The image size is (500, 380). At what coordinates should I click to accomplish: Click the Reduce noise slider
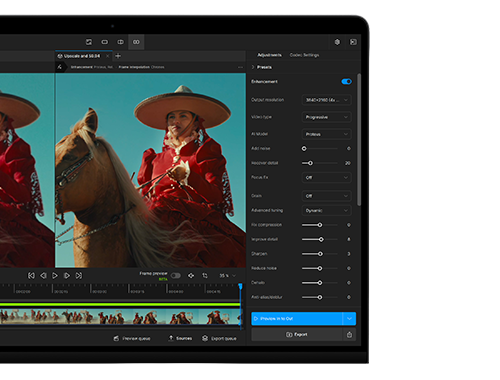tap(320, 268)
